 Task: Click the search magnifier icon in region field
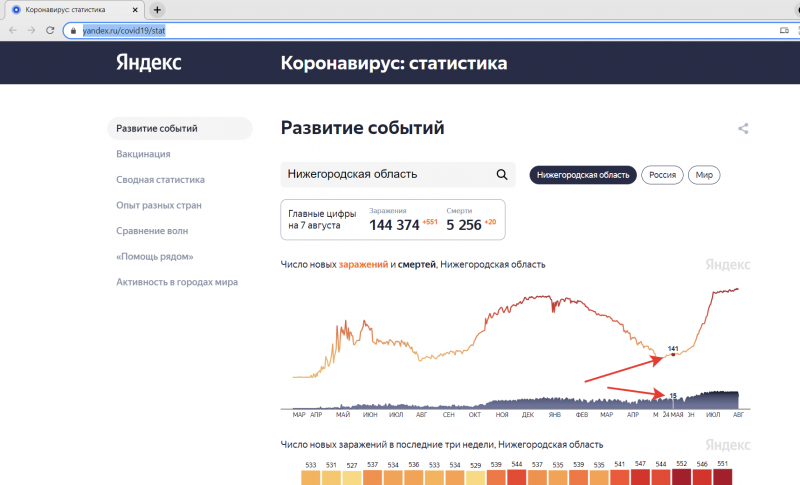(502, 174)
